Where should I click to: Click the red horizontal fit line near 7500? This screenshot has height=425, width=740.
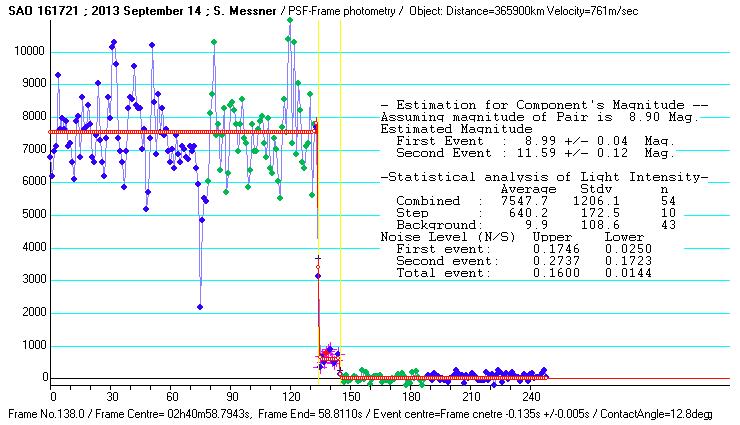coord(150,132)
